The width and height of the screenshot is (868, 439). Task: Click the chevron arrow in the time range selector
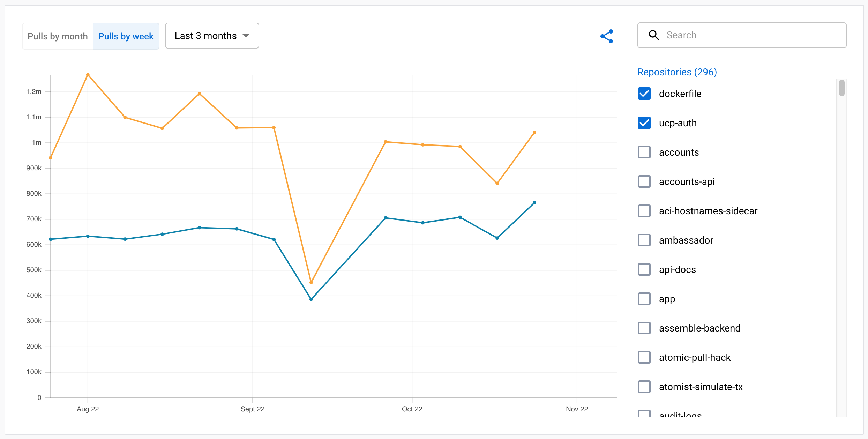point(246,35)
